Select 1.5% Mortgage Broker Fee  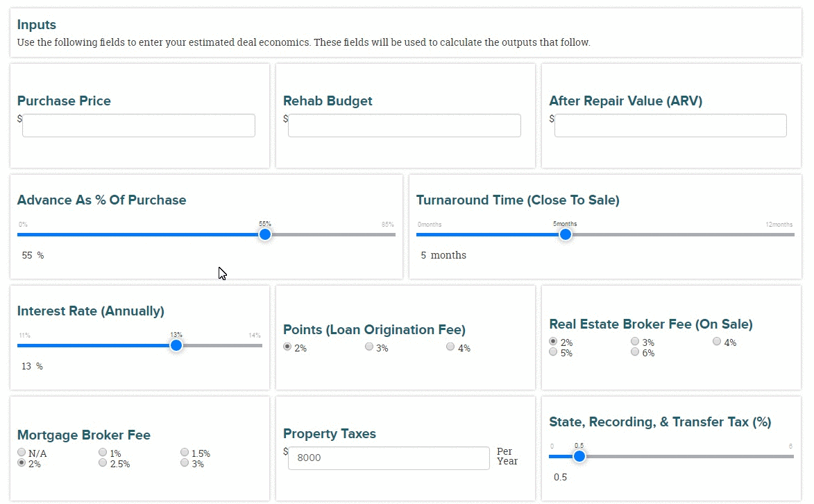tap(185, 452)
